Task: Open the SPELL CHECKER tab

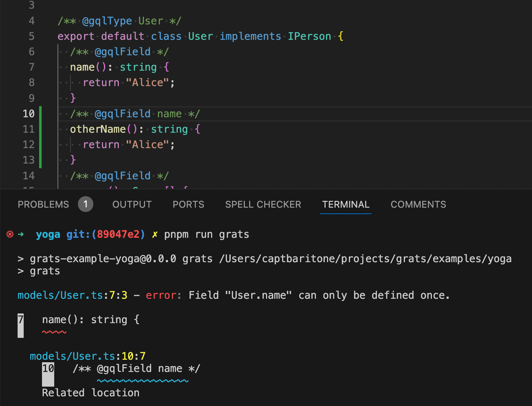Action: pyautogui.click(x=263, y=204)
